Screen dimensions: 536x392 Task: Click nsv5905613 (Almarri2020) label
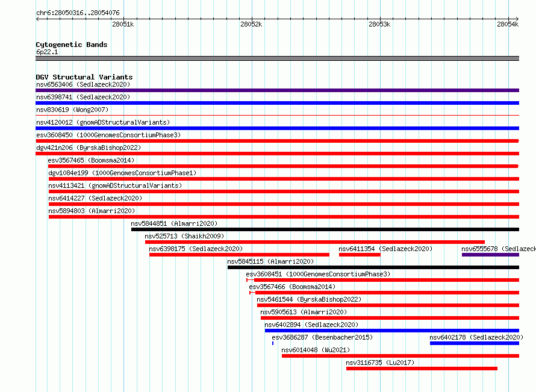(x=304, y=312)
